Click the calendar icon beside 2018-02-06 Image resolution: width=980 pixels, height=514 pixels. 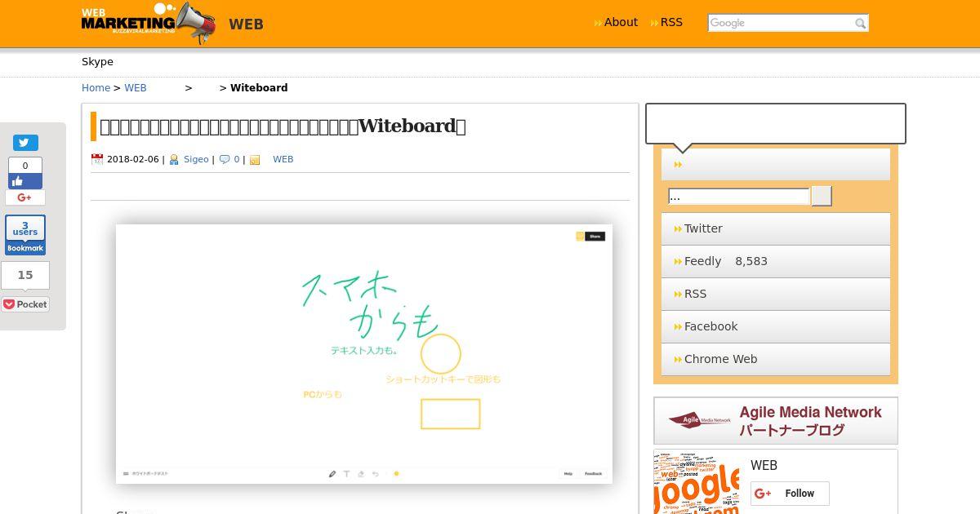(97, 160)
